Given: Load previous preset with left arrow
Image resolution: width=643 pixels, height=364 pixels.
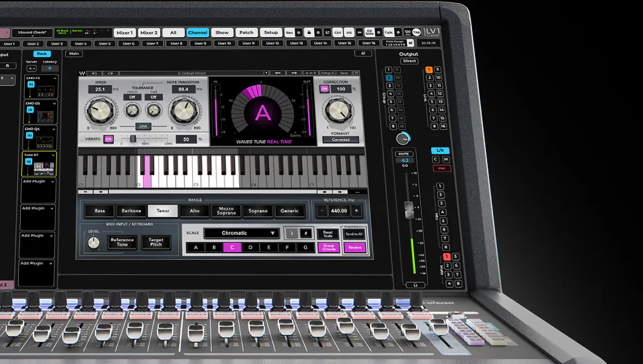Looking at the screenshot, I should point(278,73).
